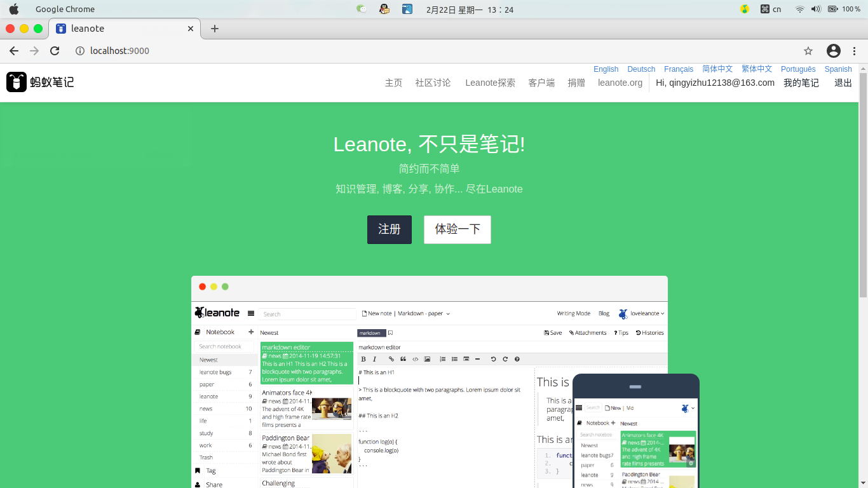Open the Chrome profile avatar menu
The height and width of the screenshot is (488, 868).
(x=834, y=51)
